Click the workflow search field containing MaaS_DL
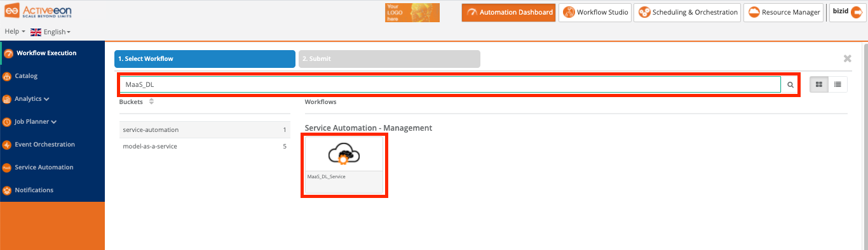The width and height of the screenshot is (868, 250). [x=451, y=84]
